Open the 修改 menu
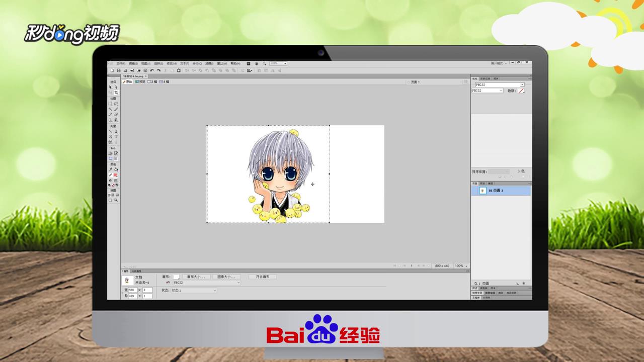 click(x=172, y=63)
